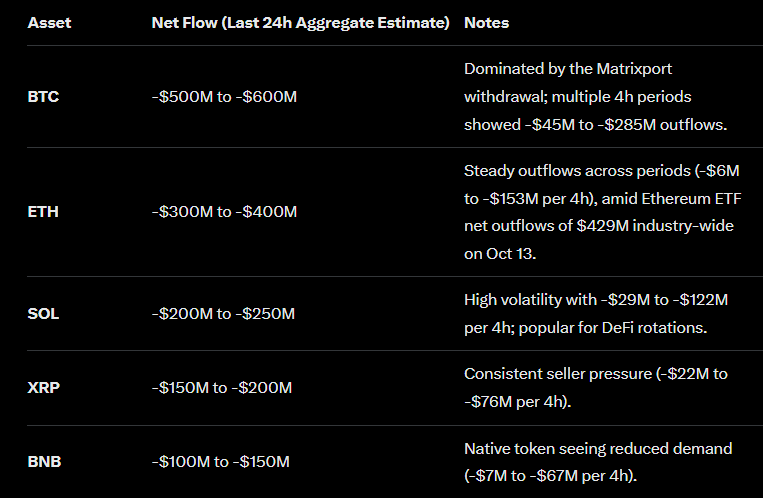This screenshot has height=498, width=763.
Task: Click the Net Flow column header
Action: point(300,22)
